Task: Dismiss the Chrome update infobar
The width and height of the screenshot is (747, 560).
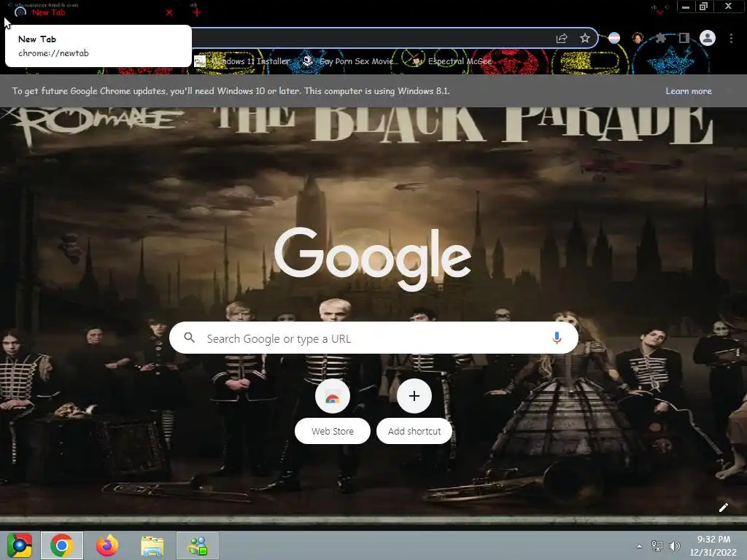Action: (729, 91)
